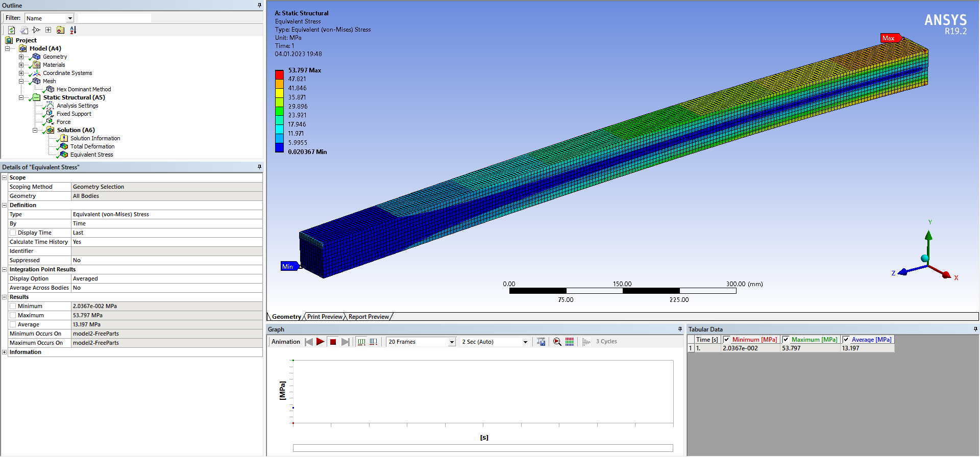Expand the Geometry node

21,57
